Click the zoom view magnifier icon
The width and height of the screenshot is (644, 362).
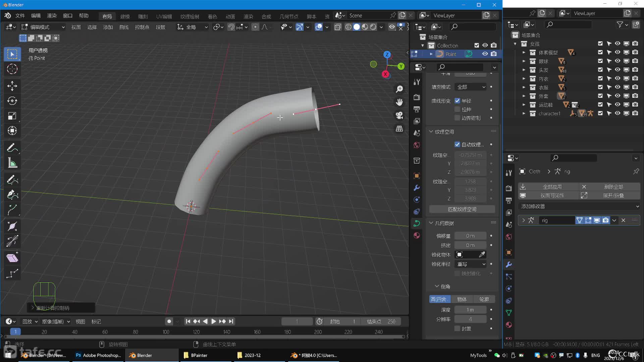[399, 89]
